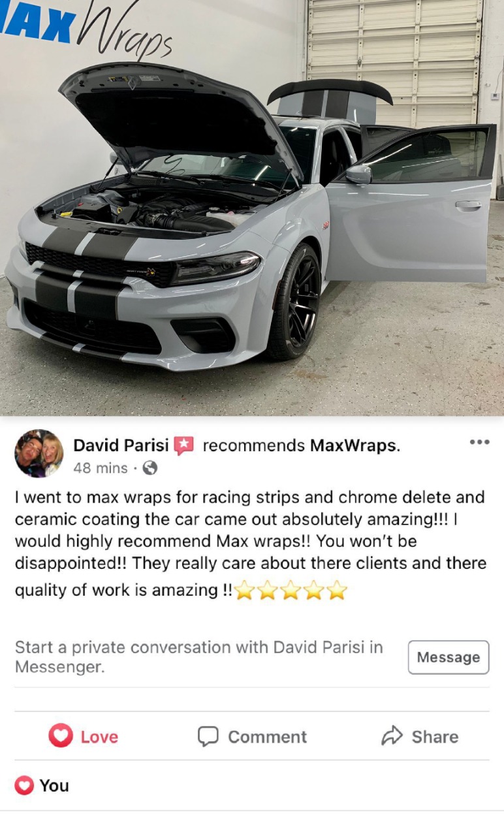Click the Comment text label
Viewport: 504px width, 836px height.
(267, 737)
